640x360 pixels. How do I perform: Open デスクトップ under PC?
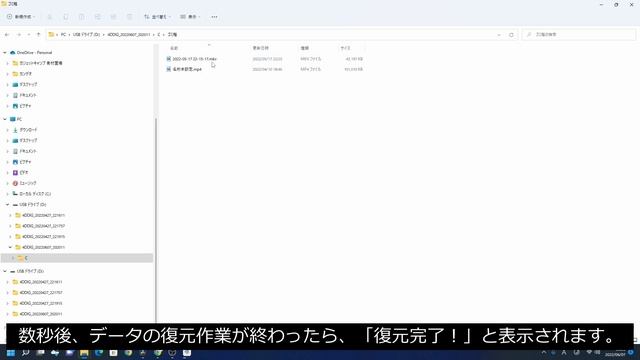28,140
